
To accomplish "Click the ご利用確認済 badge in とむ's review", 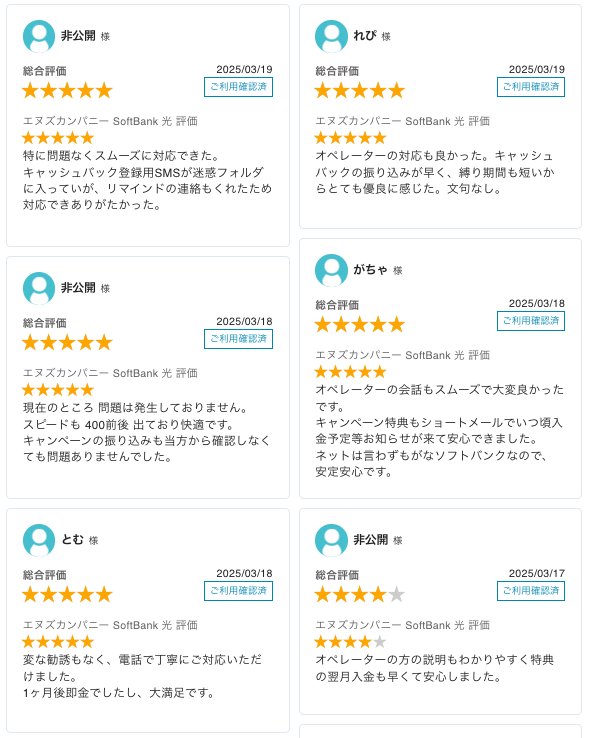I will 238,591.
